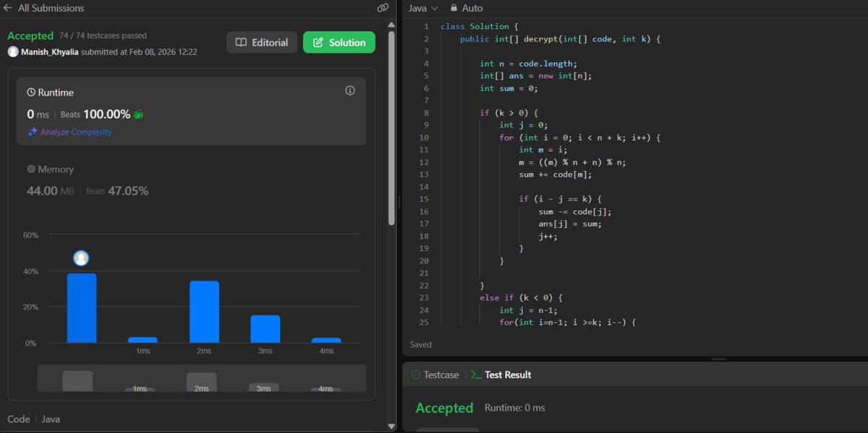Click the clapping hands icon beside Beats

pyautogui.click(x=138, y=114)
